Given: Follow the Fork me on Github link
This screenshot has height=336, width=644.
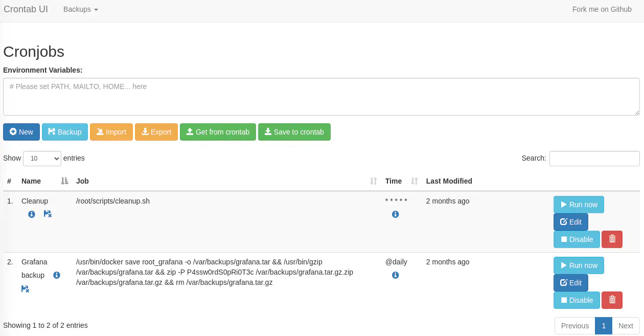Looking at the screenshot, I should click(x=602, y=9).
